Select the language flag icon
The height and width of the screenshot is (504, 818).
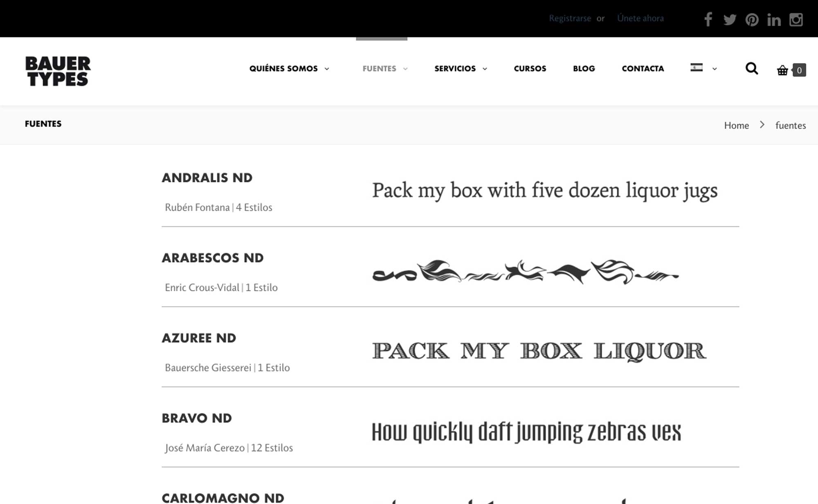(697, 67)
